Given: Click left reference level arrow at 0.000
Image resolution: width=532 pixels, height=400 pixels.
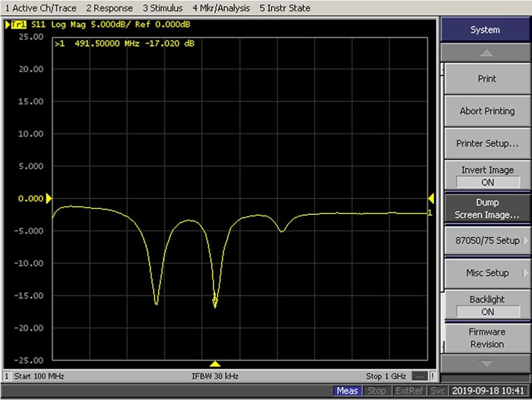Looking at the screenshot, I should tap(49, 198).
